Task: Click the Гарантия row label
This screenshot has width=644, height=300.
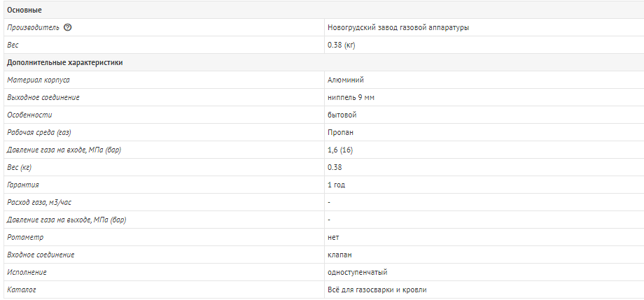Action: (23, 185)
